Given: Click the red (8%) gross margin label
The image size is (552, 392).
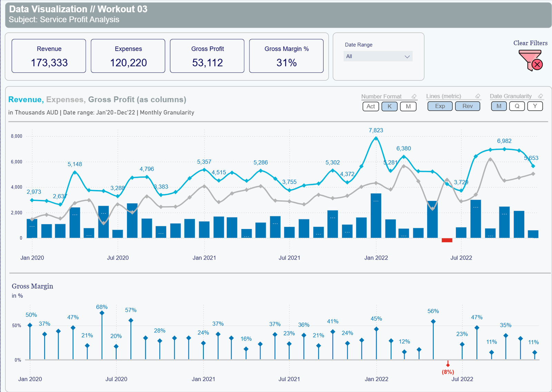Looking at the screenshot, I should click(448, 372).
